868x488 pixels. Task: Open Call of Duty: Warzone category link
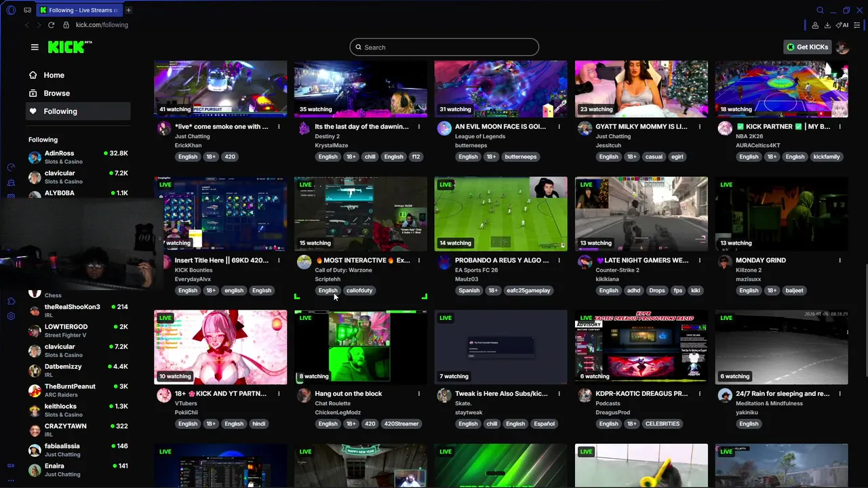[343, 270]
